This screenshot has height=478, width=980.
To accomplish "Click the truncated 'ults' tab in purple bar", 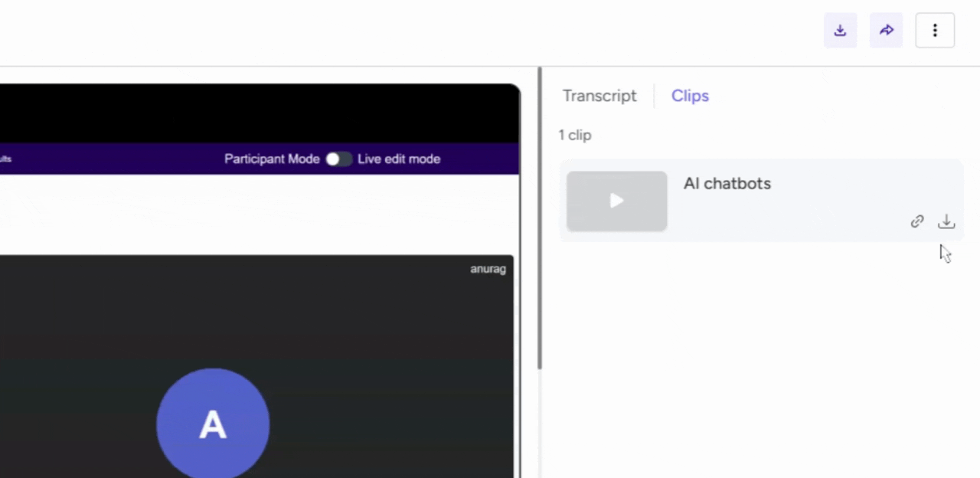I will tap(5, 159).
